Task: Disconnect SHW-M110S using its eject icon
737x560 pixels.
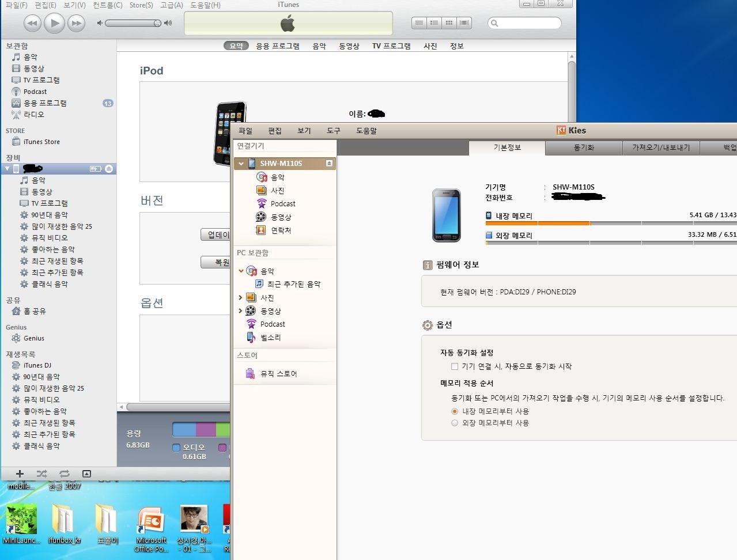Action: coord(329,164)
